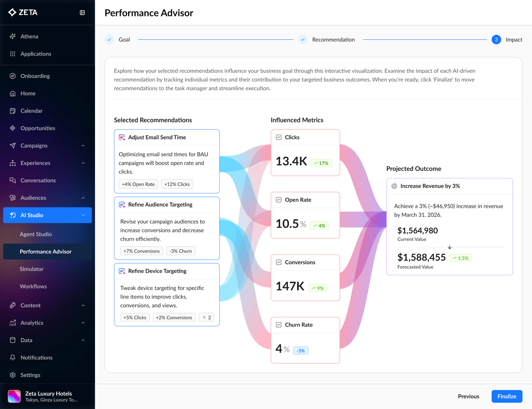The height and width of the screenshot is (409, 532).
Task: Open the Zeta Luxury Hotels account switcher
Action: point(48,396)
